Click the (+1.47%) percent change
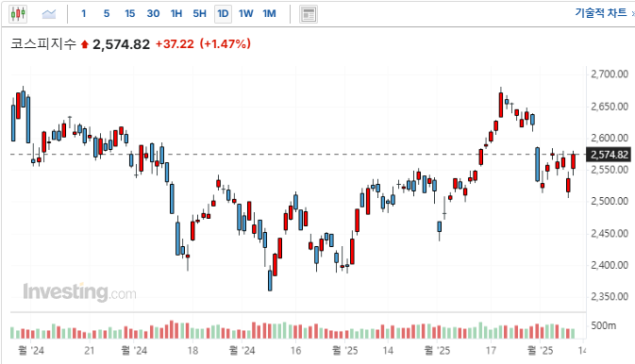635x364 pixels. click(x=226, y=43)
